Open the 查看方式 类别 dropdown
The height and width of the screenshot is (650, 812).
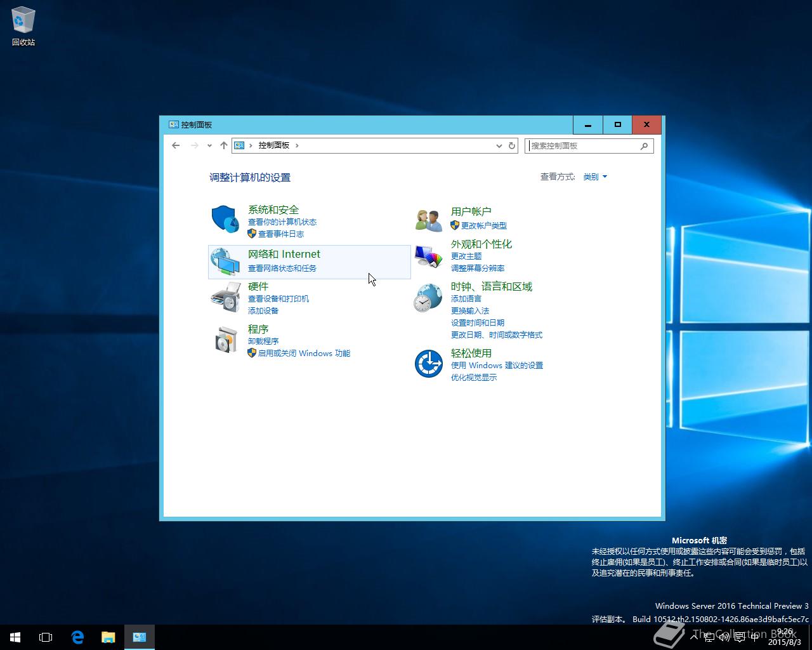point(595,177)
